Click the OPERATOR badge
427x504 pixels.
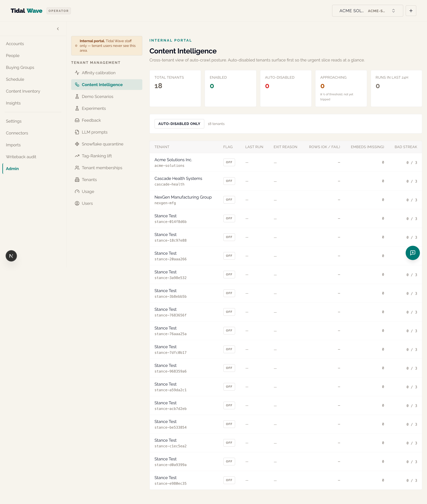click(59, 11)
